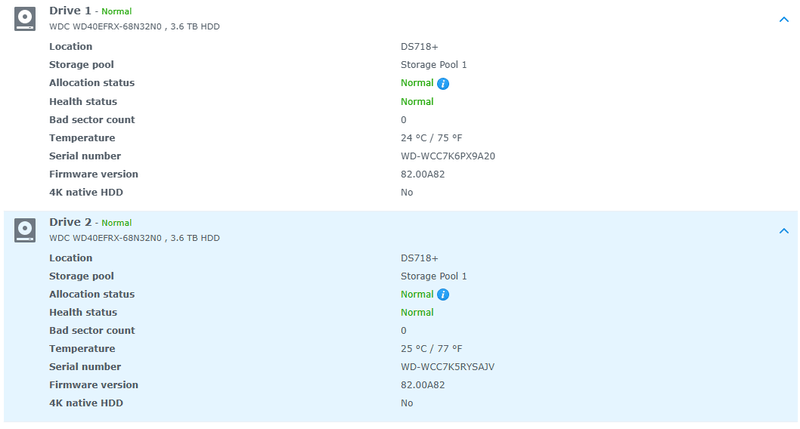Open Drive 2 allocation status info icon
Screen dimensions: 800x429
[x=443, y=294]
